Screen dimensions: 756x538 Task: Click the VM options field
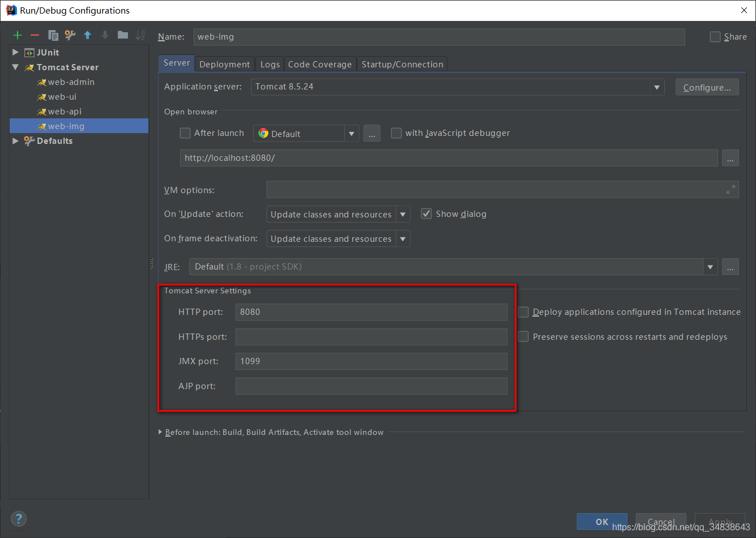tap(502, 190)
